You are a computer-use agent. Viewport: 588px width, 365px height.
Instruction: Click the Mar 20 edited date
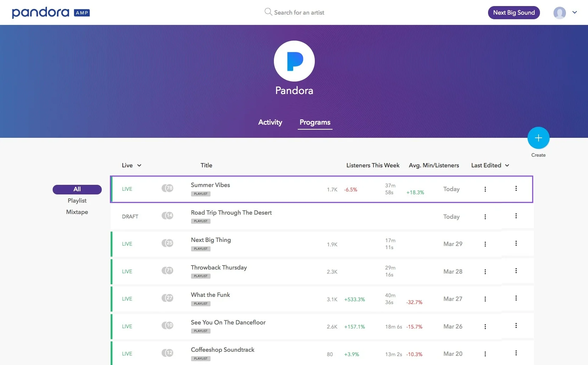point(453,354)
